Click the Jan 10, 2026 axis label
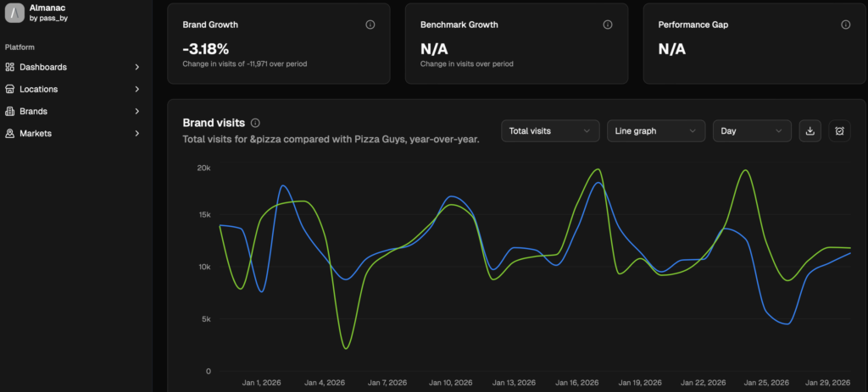 [452, 382]
